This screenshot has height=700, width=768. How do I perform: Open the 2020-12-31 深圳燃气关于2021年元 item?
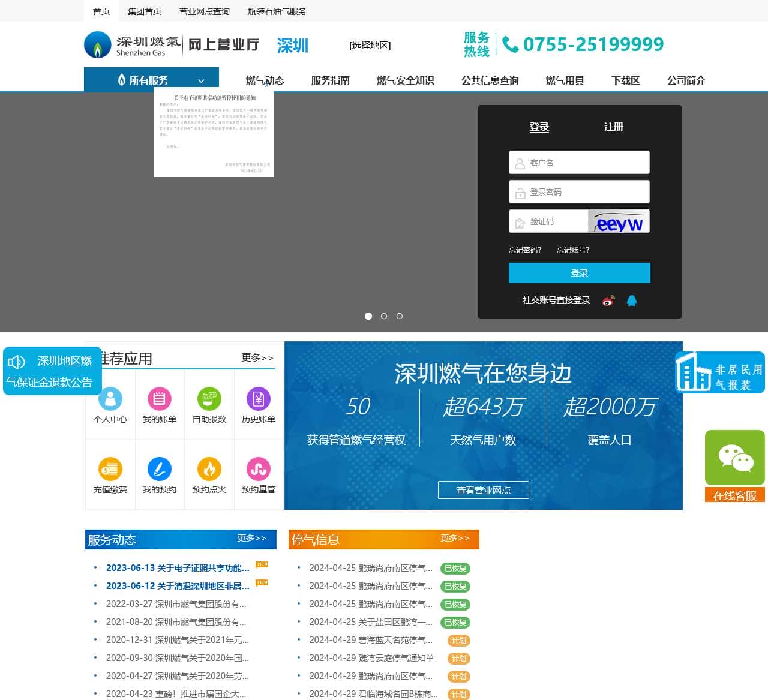(178, 640)
